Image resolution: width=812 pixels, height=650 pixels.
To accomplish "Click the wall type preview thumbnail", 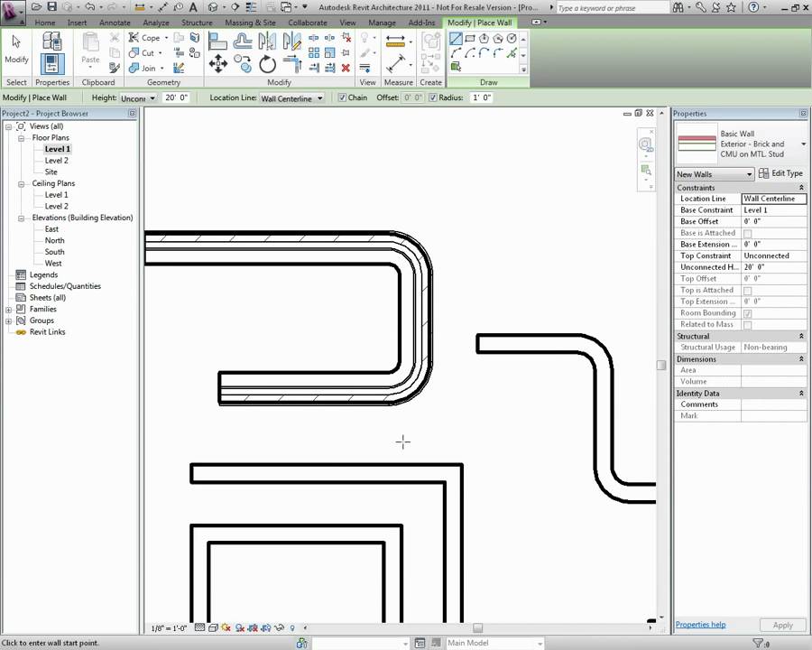I will [x=697, y=143].
